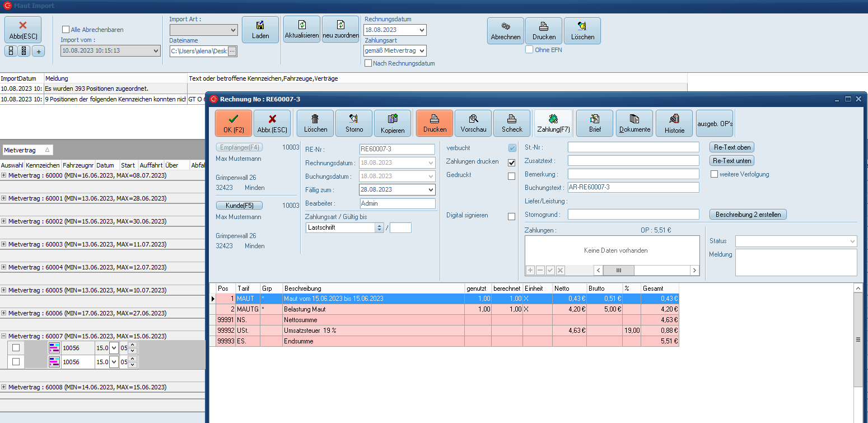Click Kopieren to copy the invoice
Image resolution: width=868 pixels, height=423 pixels.
coord(392,123)
